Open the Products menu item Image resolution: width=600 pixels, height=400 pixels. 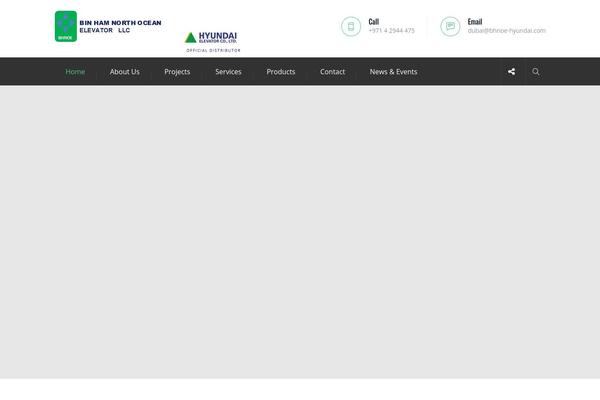pos(281,72)
